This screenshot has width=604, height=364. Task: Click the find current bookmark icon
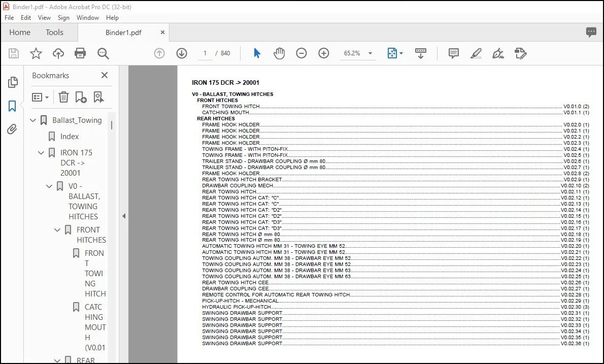coord(98,97)
